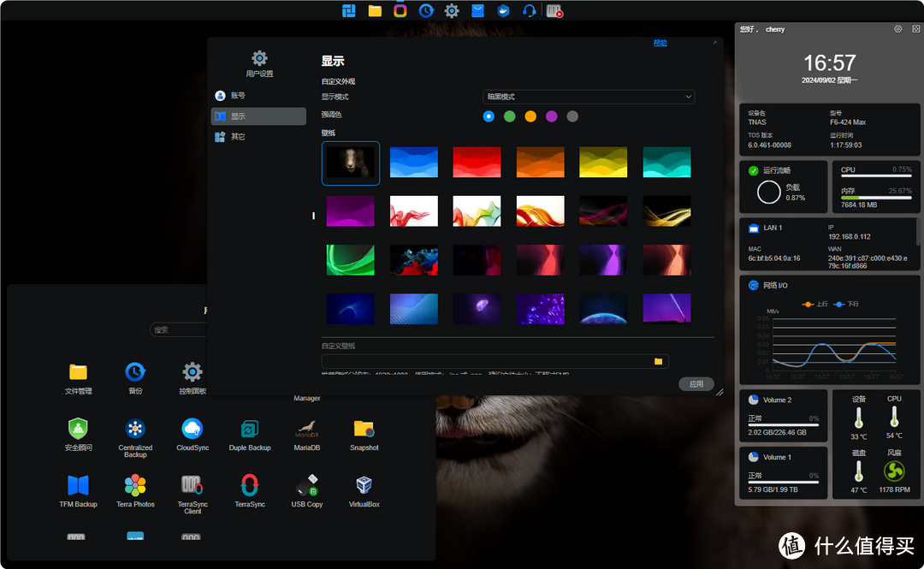Click the Docker icon in top taskbar
This screenshot has width=924, height=569.
click(x=504, y=11)
